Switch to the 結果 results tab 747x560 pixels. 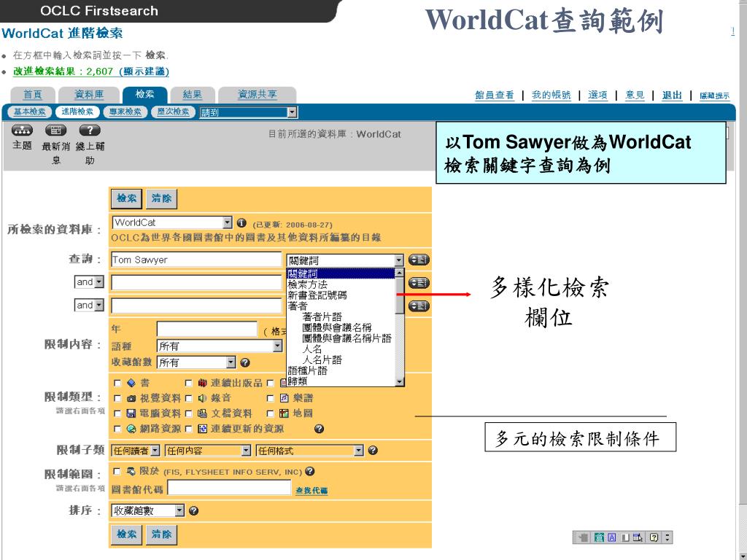(x=193, y=95)
